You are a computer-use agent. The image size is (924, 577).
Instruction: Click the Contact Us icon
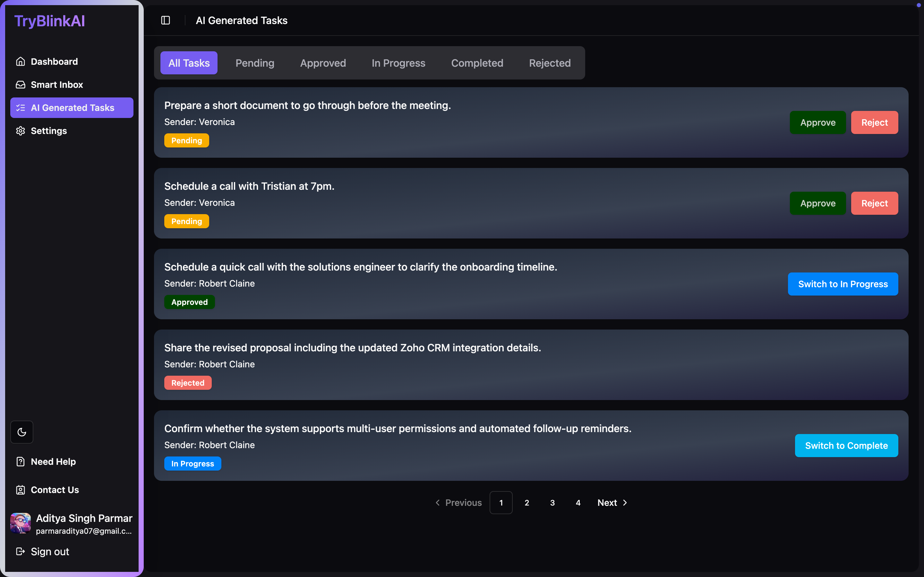coord(21,490)
